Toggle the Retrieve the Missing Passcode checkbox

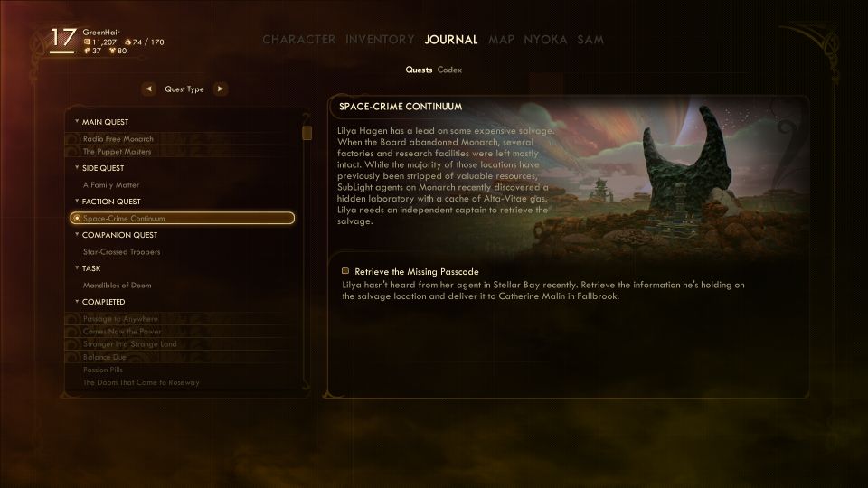point(345,271)
